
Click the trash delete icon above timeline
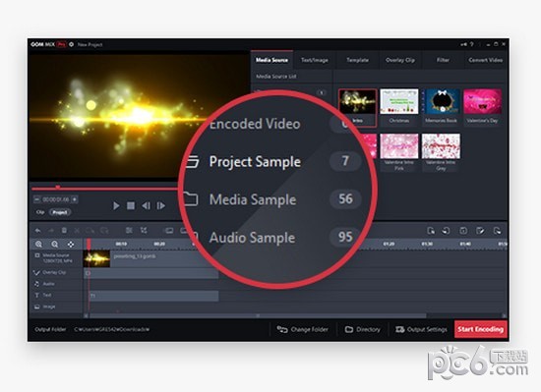tap(64, 230)
